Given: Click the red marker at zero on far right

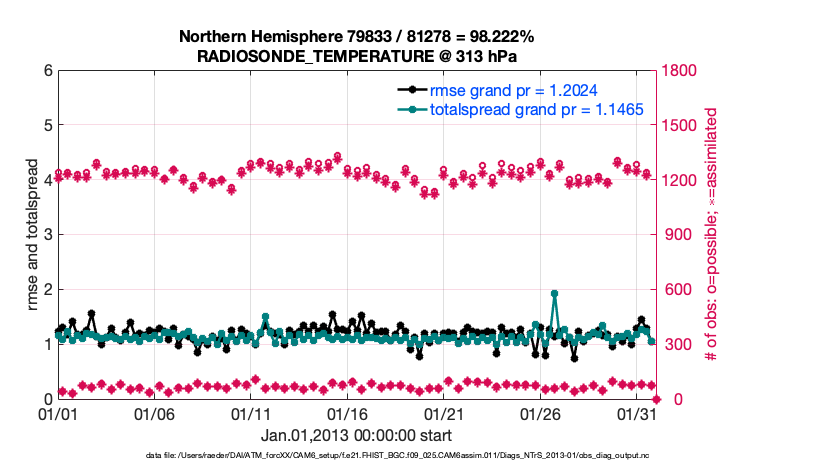Looking at the screenshot, I should (x=655, y=399).
